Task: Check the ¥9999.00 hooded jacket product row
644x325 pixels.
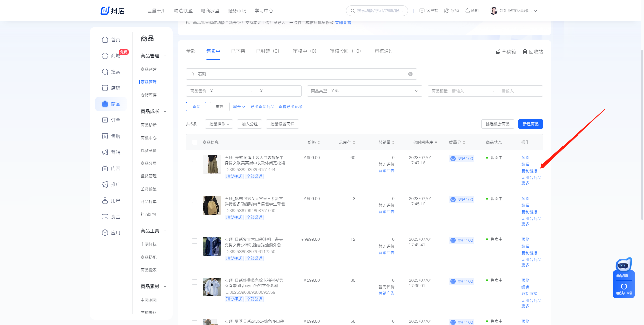Action: pyautogui.click(x=195, y=241)
